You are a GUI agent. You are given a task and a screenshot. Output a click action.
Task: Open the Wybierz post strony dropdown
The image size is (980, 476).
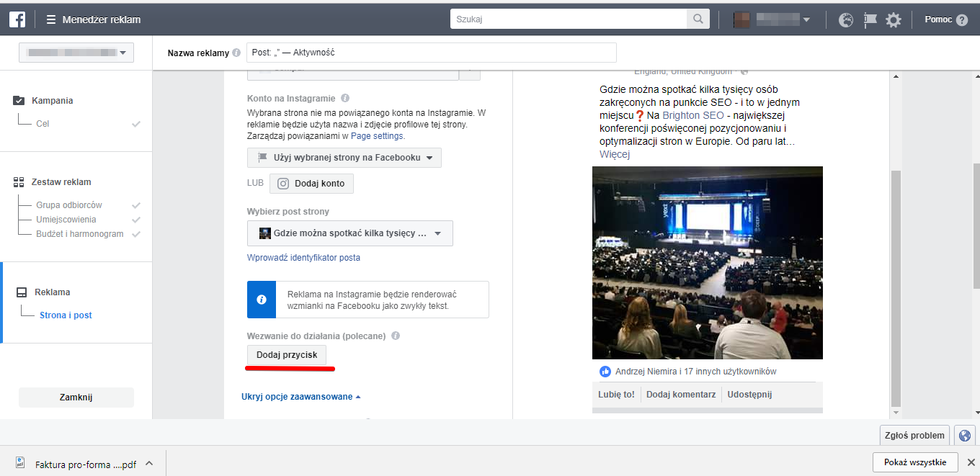(x=350, y=233)
